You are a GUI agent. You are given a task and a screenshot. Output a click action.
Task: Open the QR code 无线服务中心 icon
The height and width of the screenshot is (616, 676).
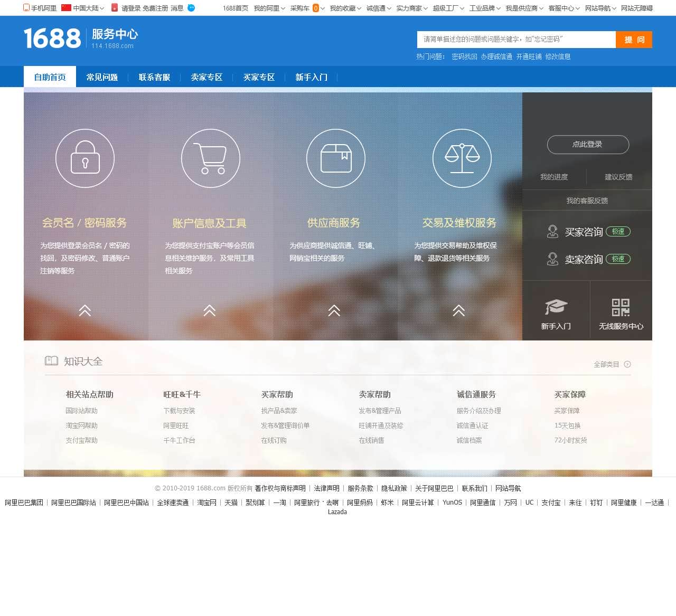click(621, 307)
